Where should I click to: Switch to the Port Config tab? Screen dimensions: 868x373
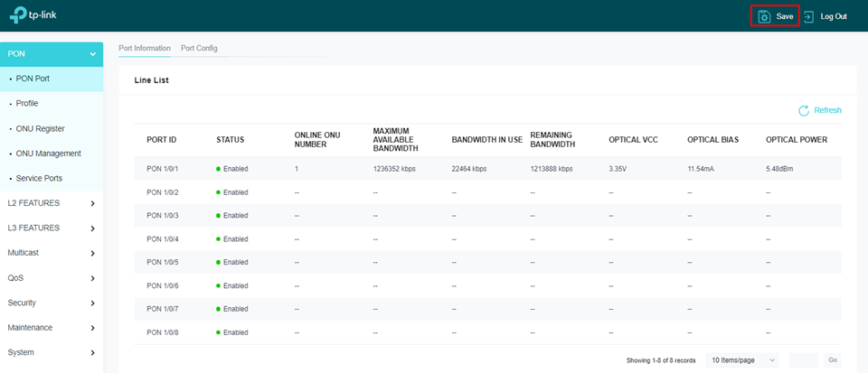point(199,48)
